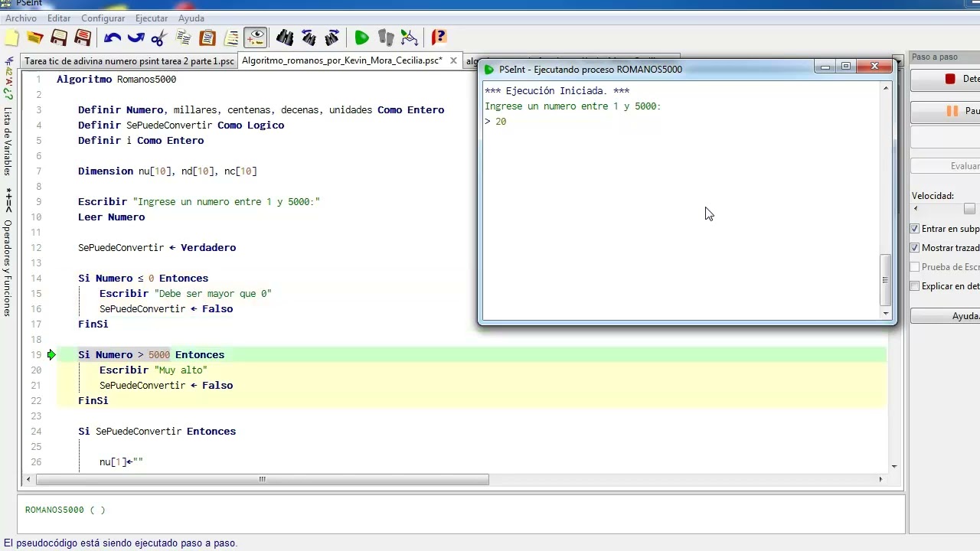Select Algoritmo_romanos_por_Kevin_Mora_Cecilia.psc tab
980x551 pixels.
(x=341, y=60)
